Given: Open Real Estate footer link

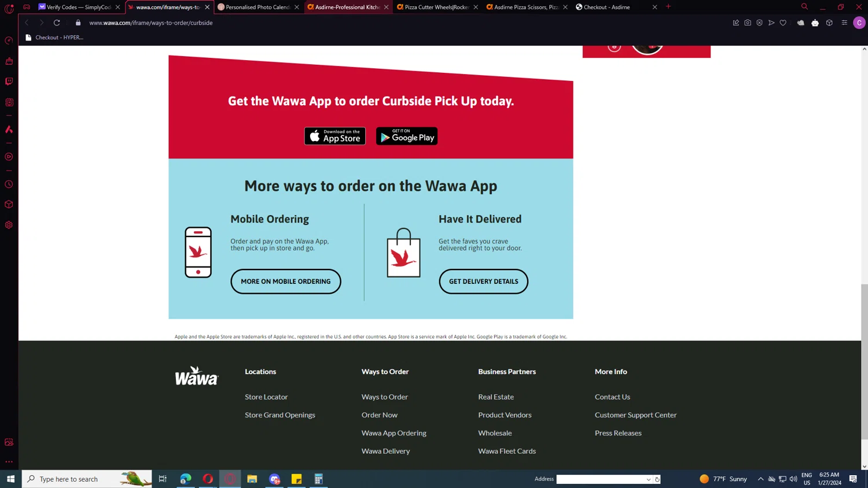Looking at the screenshot, I should coord(496,397).
